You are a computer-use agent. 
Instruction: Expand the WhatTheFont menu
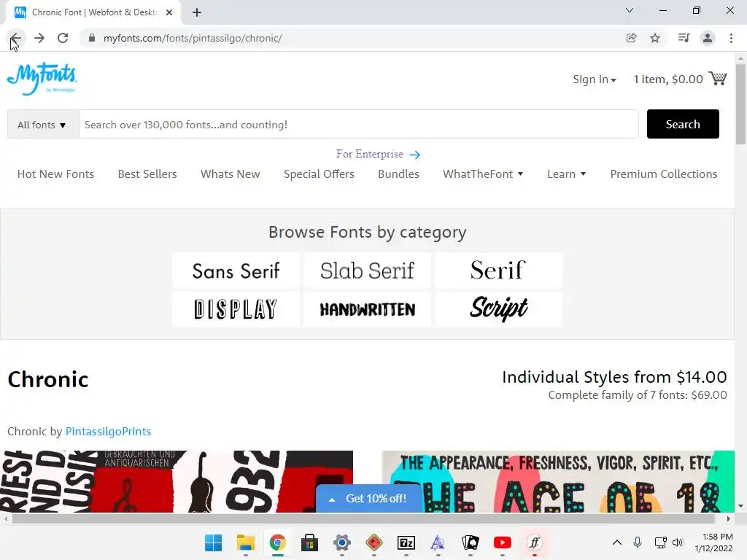point(483,174)
